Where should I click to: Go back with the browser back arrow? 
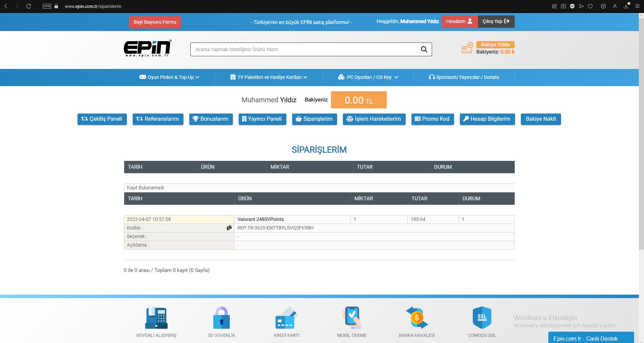(x=6, y=6)
